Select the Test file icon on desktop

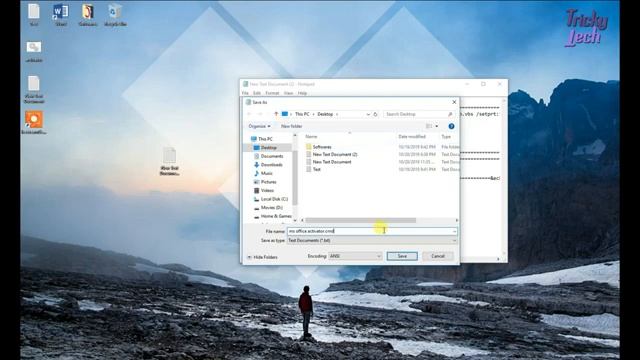pyautogui.click(x=34, y=15)
